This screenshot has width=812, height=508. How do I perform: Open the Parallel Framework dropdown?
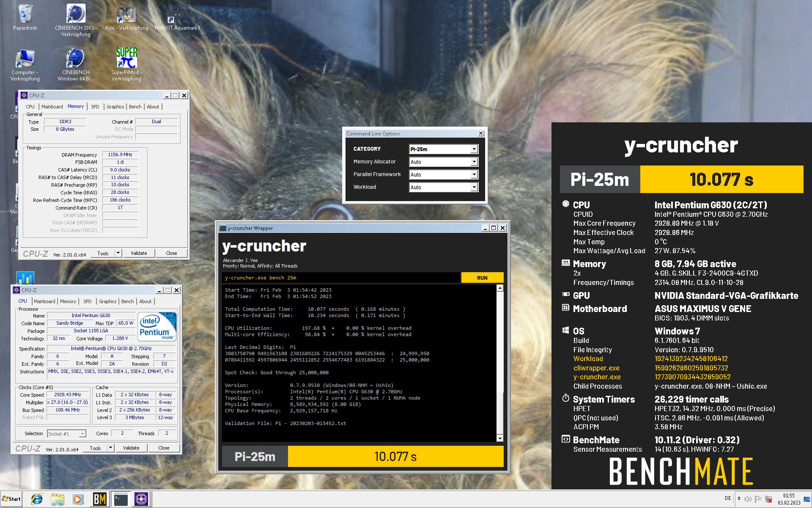click(x=444, y=174)
